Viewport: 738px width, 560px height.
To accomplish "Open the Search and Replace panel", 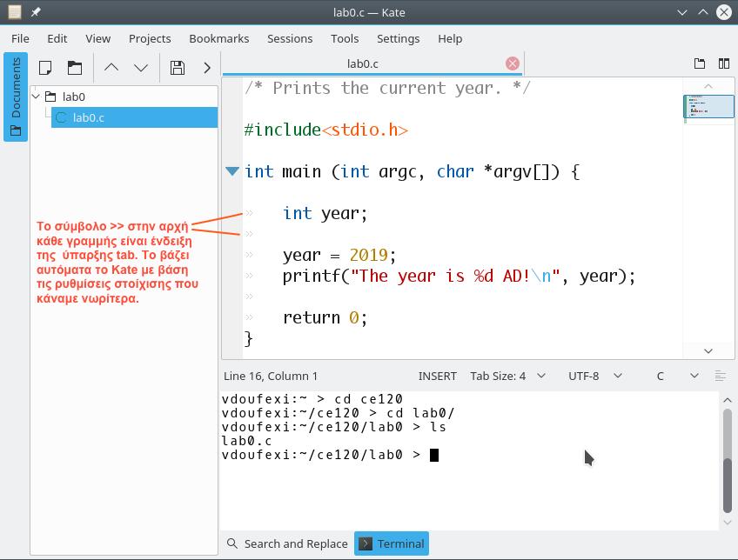I will [x=287, y=543].
